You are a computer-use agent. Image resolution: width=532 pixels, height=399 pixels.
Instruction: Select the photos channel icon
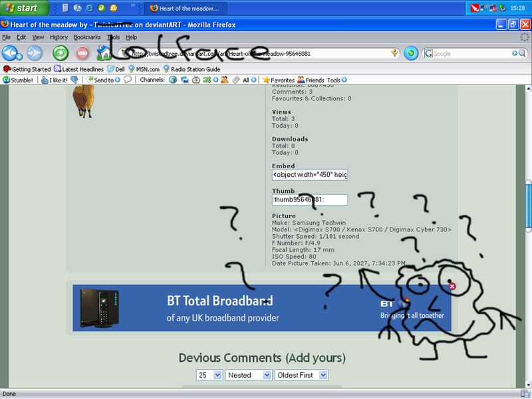tap(185, 80)
